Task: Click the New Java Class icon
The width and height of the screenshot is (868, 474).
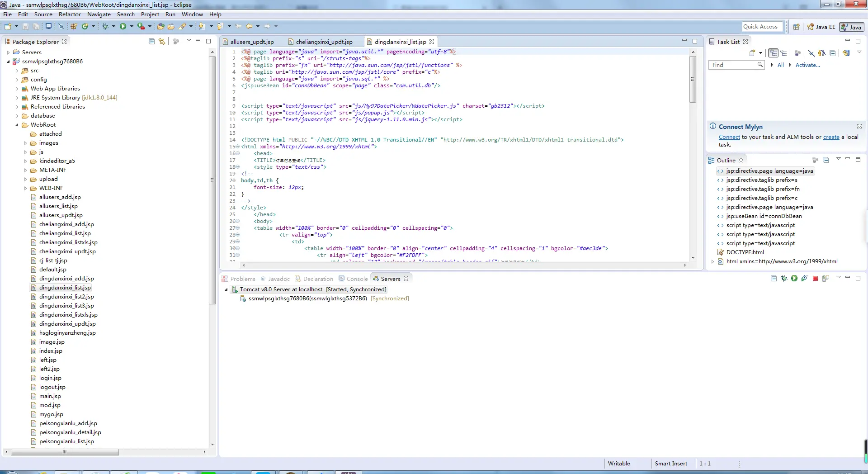Action: (x=85, y=26)
